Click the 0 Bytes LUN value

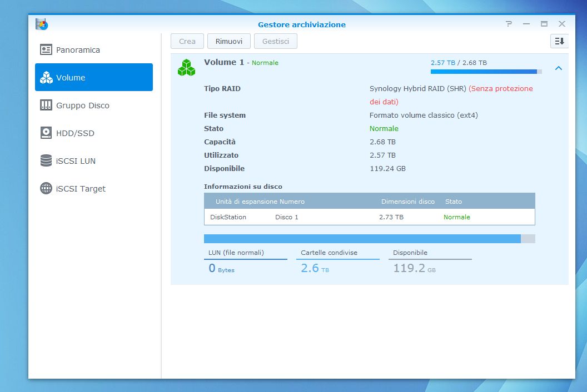click(x=221, y=268)
